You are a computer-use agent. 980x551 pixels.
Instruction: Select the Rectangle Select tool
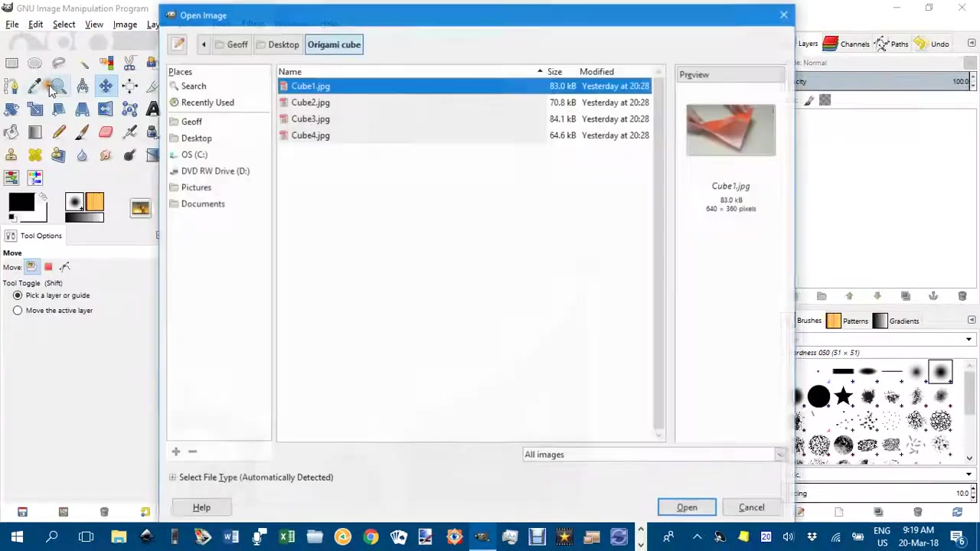pyautogui.click(x=11, y=64)
